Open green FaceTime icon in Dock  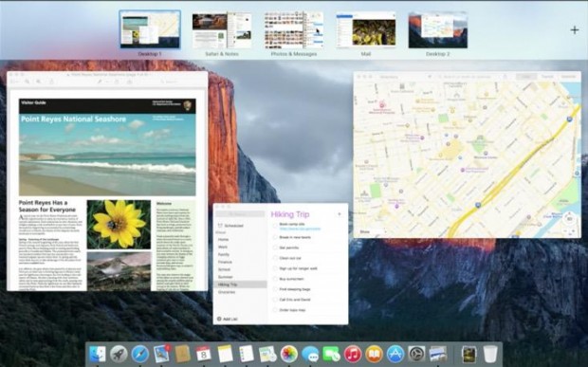tap(331, 354)
